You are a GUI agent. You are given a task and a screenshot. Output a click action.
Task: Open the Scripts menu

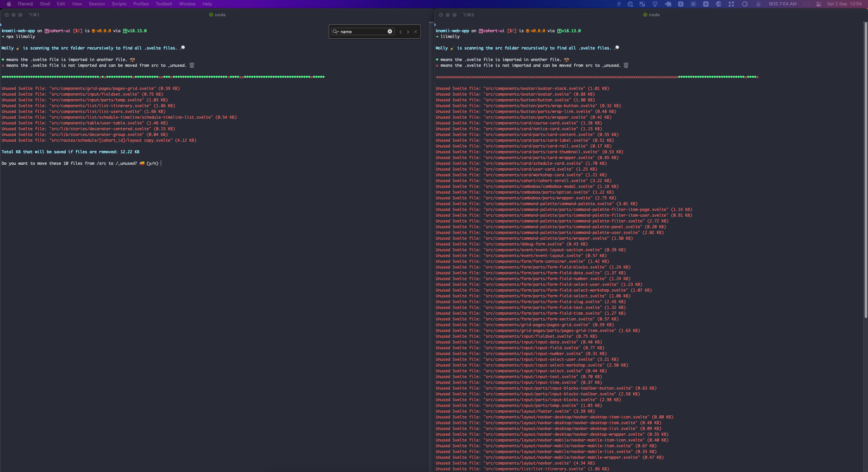coord(119,4)
